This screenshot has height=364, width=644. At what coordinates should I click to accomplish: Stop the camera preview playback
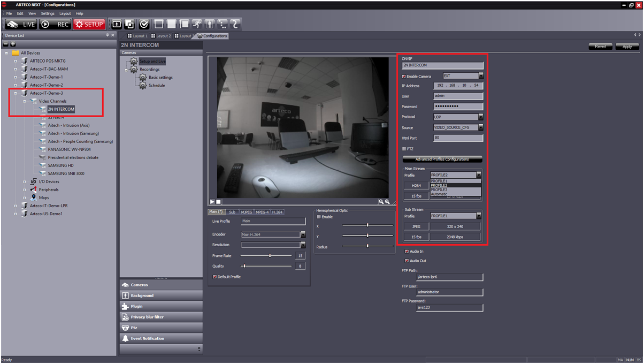click(x=218, y=202)
